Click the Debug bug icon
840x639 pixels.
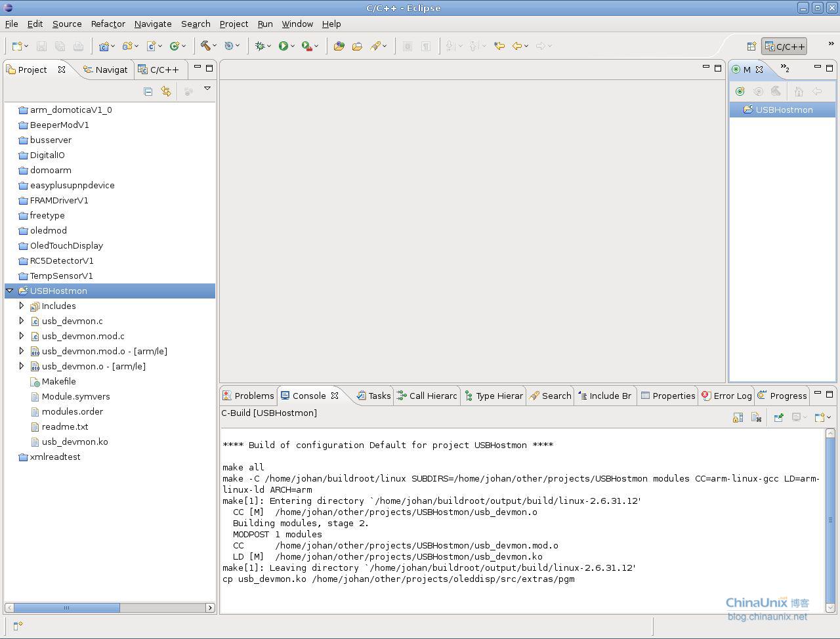[260, 46]
